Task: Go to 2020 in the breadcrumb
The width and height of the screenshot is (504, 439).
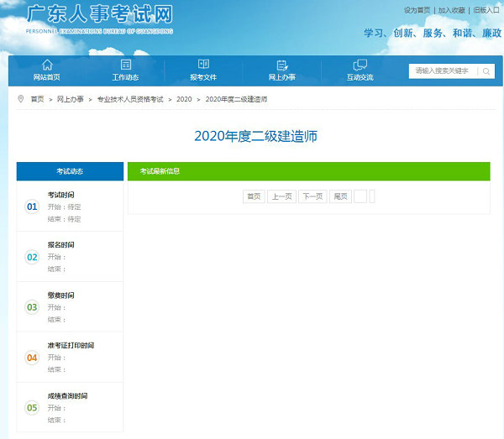Action: pyautogui.click(x=184, y=99)
